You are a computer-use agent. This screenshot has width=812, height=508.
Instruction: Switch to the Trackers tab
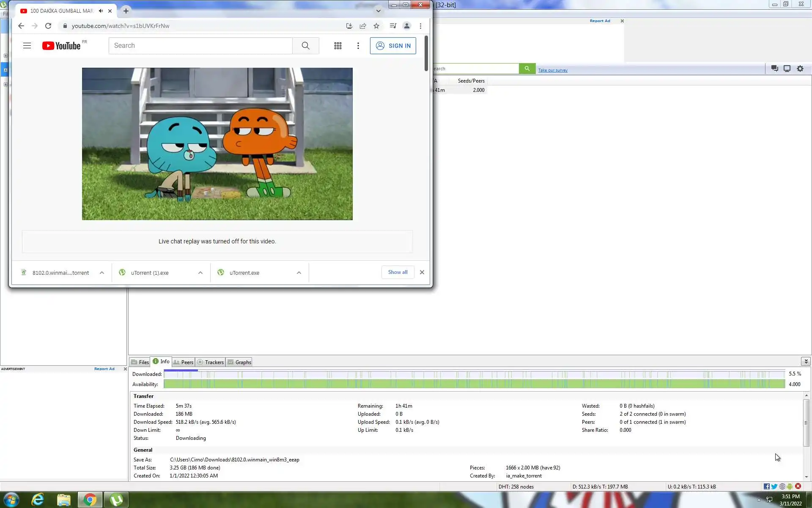[211, 362]
